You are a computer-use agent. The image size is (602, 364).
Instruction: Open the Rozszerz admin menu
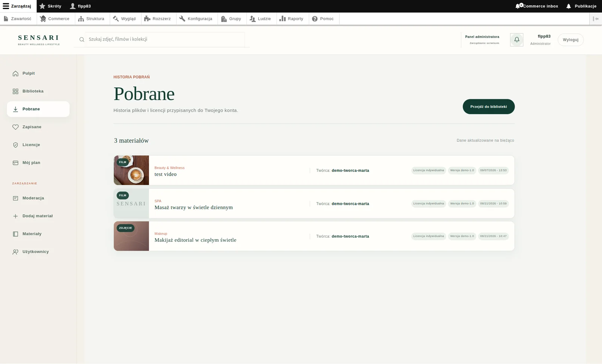158,19
